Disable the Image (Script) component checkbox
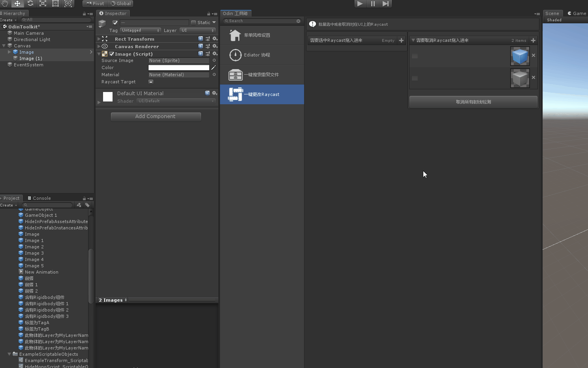 pos(112,54)
